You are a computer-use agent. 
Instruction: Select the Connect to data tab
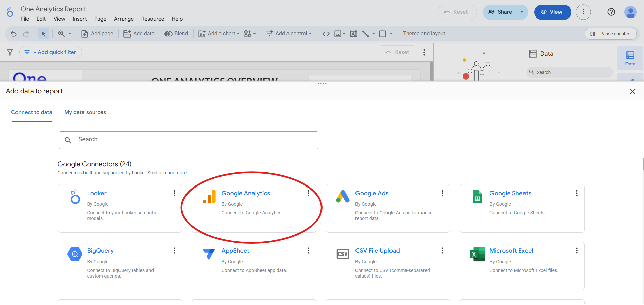tap(32, 112)
